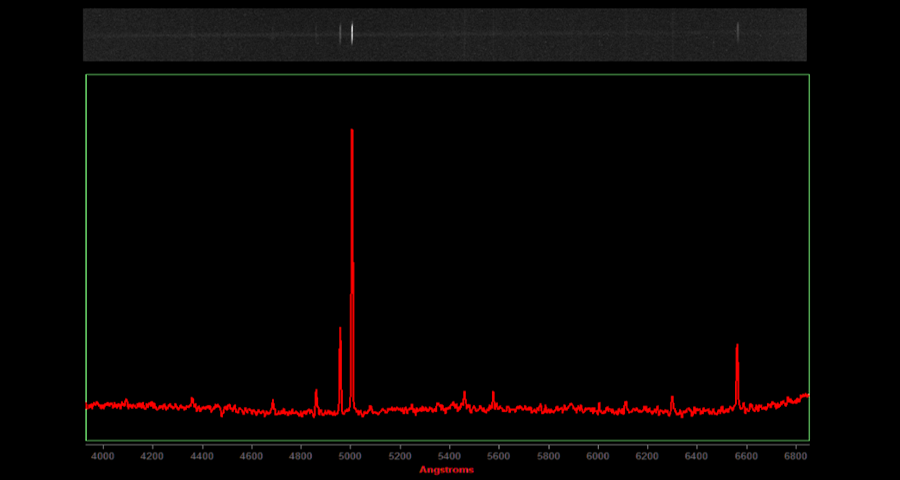The height and width of the screenshot is (480, 900).
Task: Click the small peak near 4860 Angstroms
Action: point(316,393)
